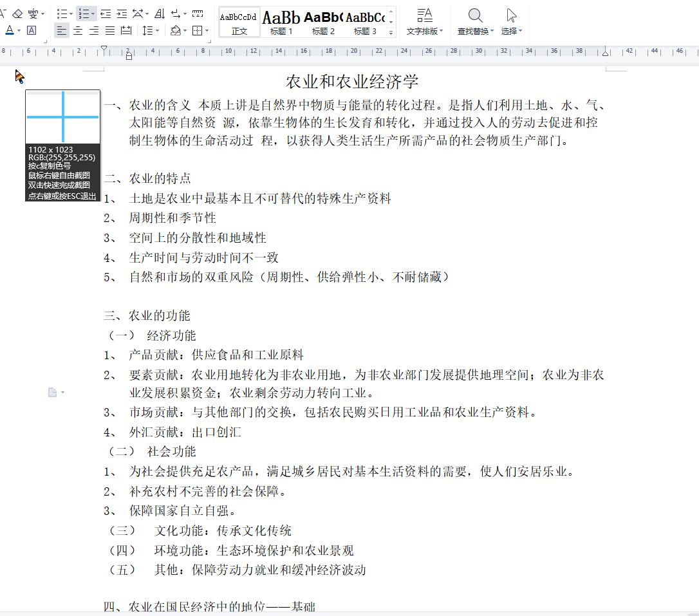Click the character border icon
The image size is (699, 616).
(32, 31)
